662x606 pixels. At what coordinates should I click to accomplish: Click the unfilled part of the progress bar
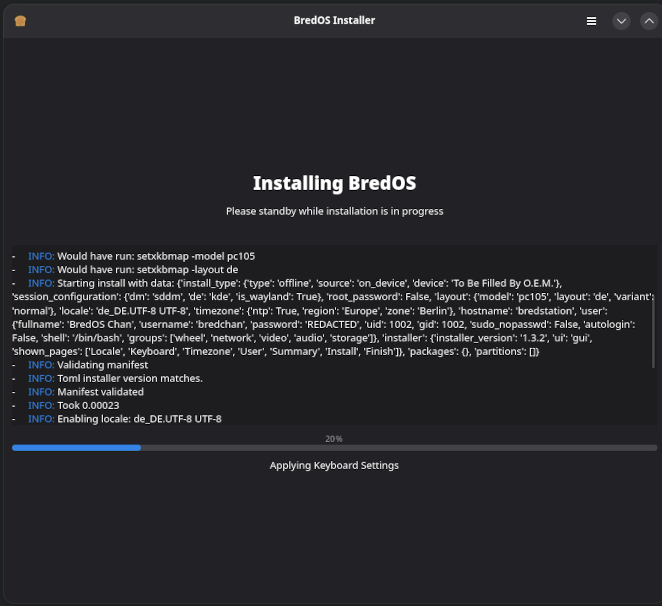pos(400,448)
